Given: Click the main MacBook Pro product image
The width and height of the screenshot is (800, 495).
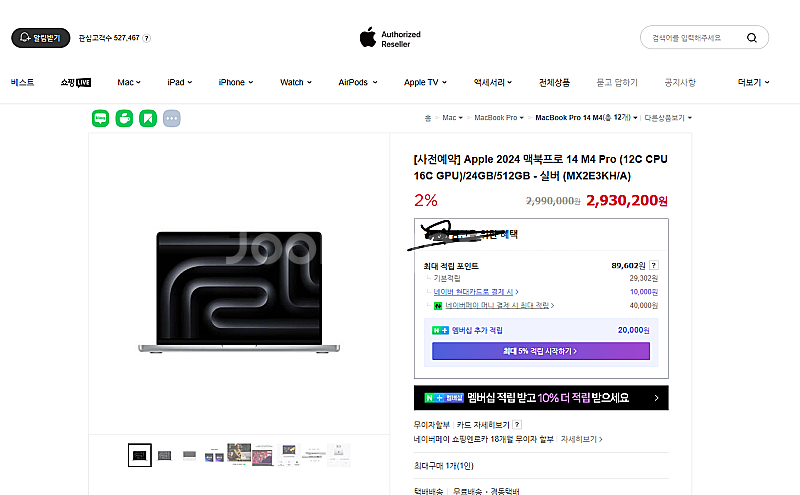Looking at the screenshot, I should pos(239,291).
